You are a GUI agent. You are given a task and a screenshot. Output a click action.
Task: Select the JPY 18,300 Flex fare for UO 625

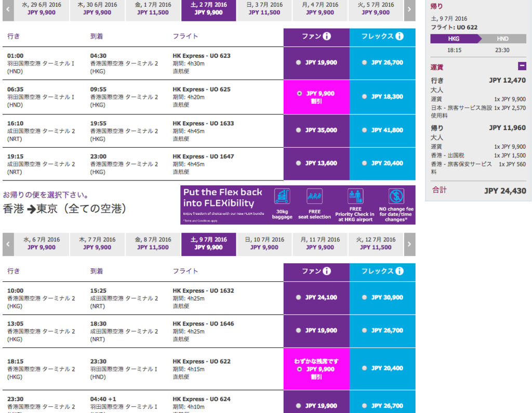tap(364, 96)
